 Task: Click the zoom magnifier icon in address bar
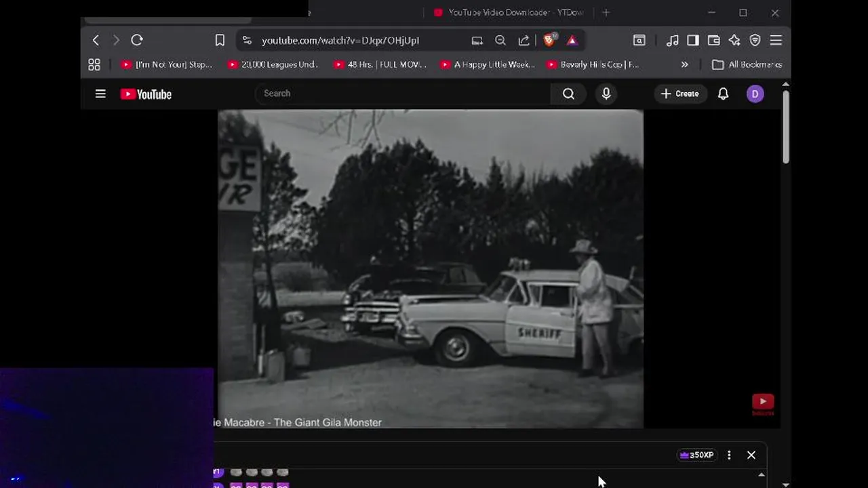[x=500, y=41]
